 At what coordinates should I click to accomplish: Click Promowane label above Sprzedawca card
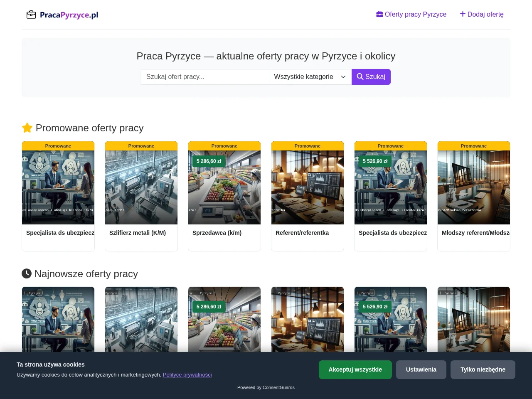click(x=224, y=146)
